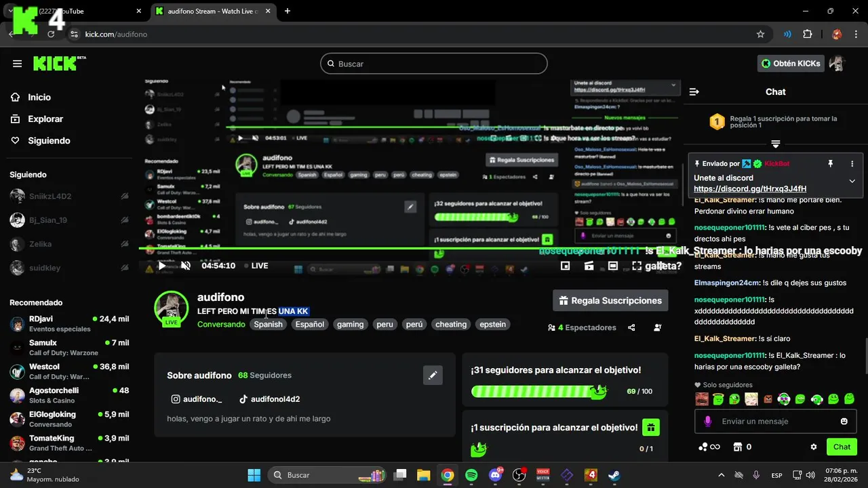Select the cheating tag
Screen dimensions: 868x488
[x=451, y=324]
